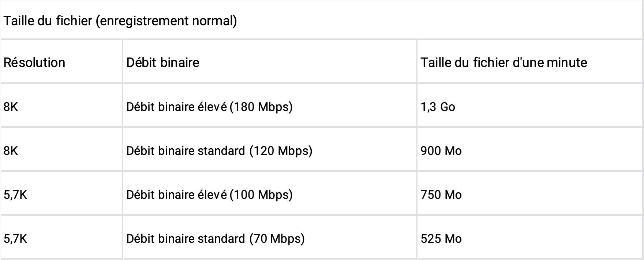Click the "(enregistrement normal)" text in the title
The width and height of the screenshot is (644, 260).
[x=166, y=21]
